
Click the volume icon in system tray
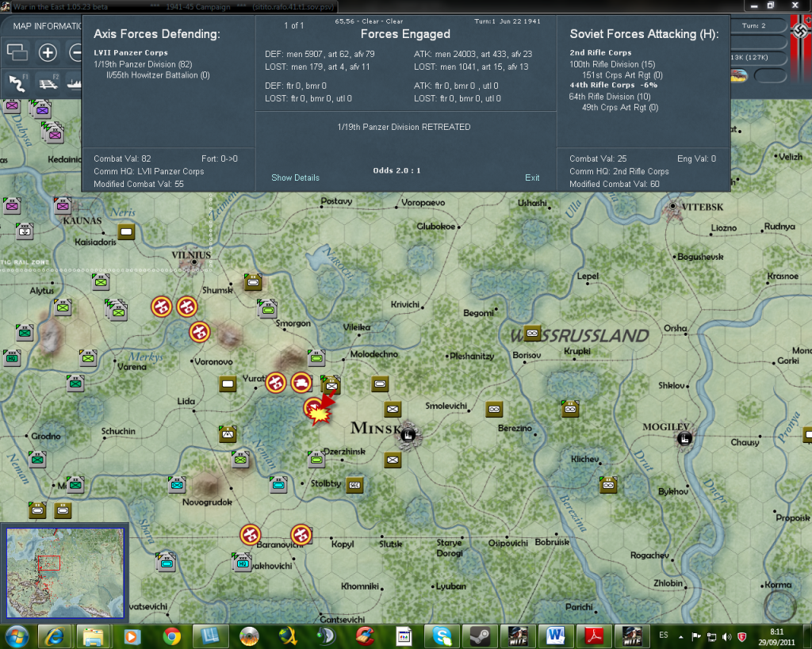[727, 636]
